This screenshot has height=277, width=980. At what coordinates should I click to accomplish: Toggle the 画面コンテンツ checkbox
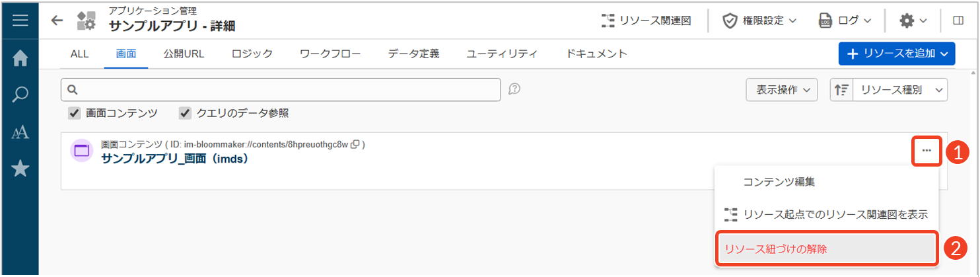click(x=75, y=114)
